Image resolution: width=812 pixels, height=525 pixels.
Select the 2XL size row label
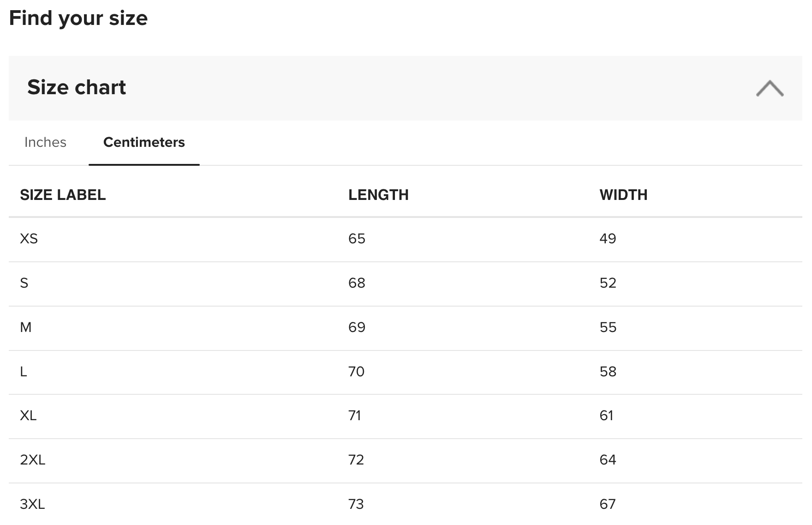click(x=33, y=460)
